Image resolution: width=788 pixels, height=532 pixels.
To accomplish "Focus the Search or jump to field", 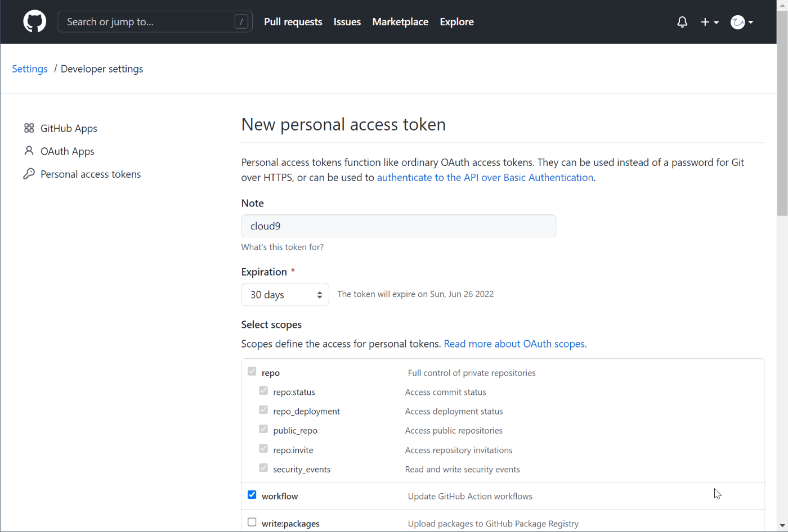I will (155, 22).
